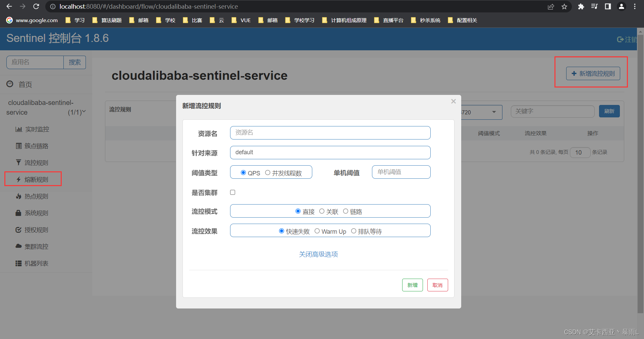Open 流控规则 from the sidebar

pyautogui.click(x=32, y=163)
